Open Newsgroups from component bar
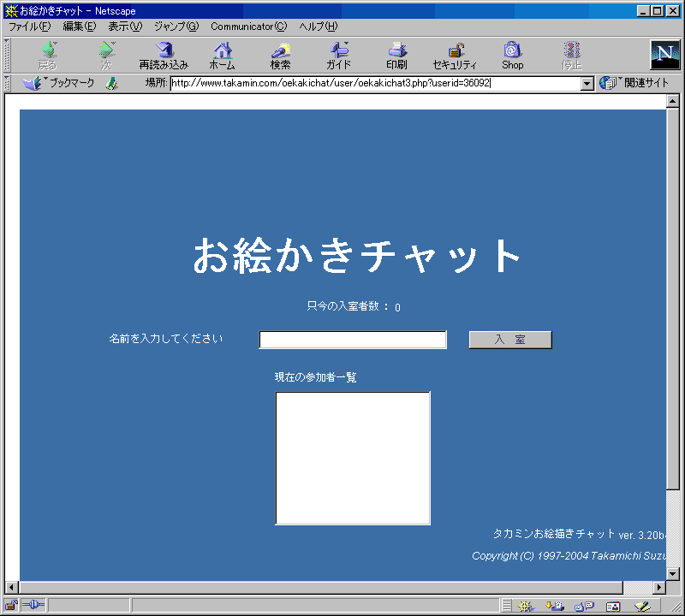This screenshot has width=685, height=616. [x=585, y=606]
